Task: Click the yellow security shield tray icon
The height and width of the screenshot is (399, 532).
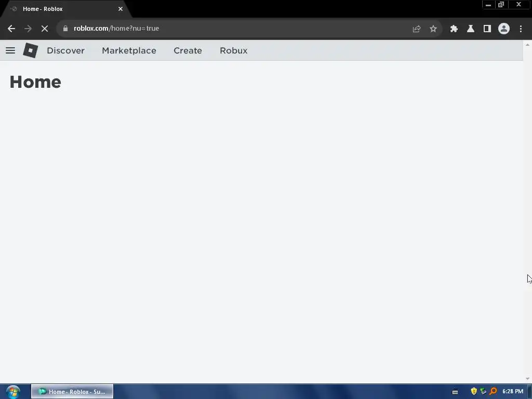Action: 474,392
